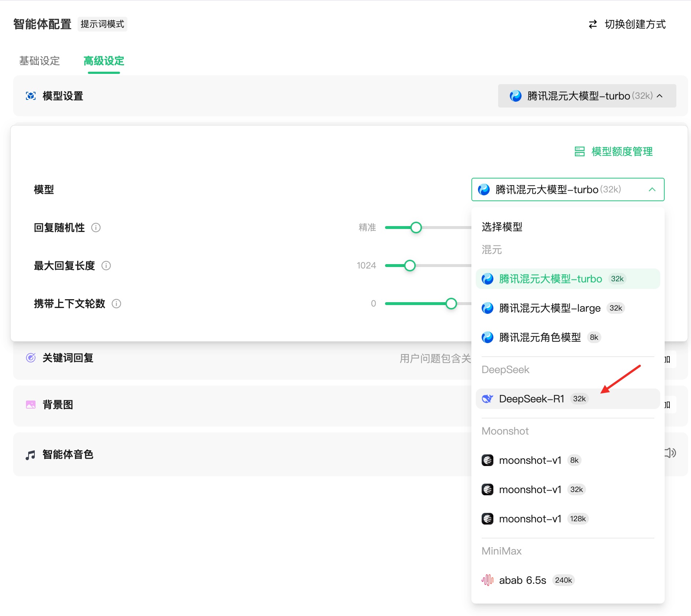Click the 腾讯混元大模型-large logo icon
Viewport: 691px width, 616px height.
(488, 308)
